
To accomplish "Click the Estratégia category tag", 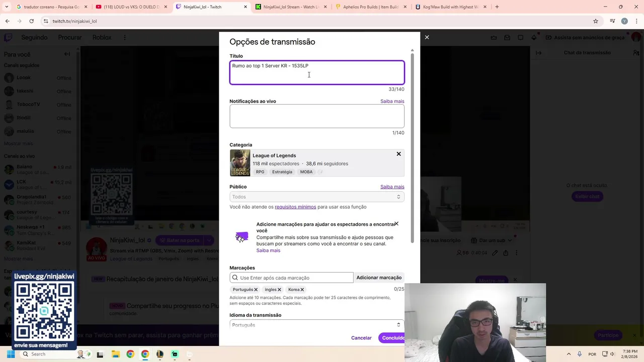I will pos(282,172).
